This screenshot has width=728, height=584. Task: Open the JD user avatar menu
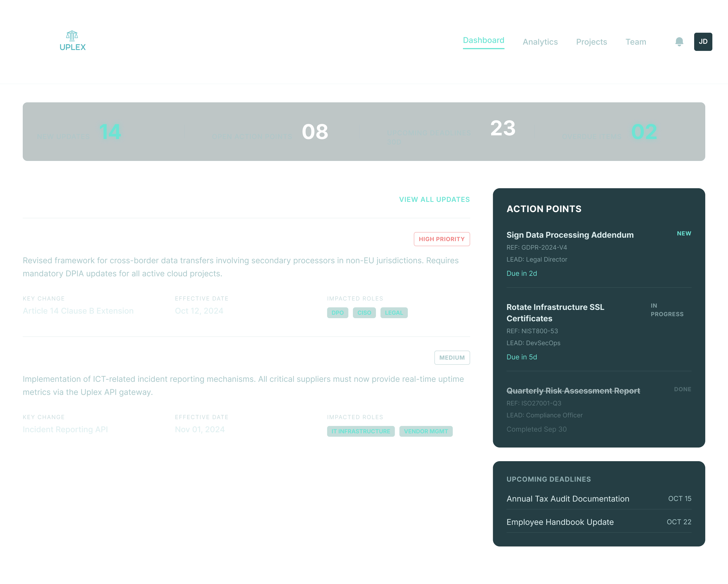click(703, 42)
